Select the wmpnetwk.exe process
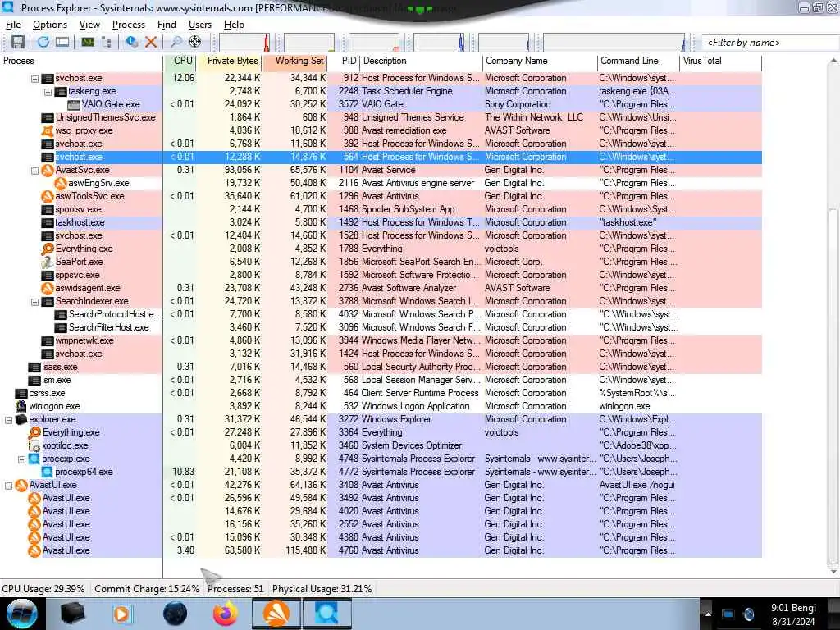Screen dimensions: 840x630 (84, 340)
